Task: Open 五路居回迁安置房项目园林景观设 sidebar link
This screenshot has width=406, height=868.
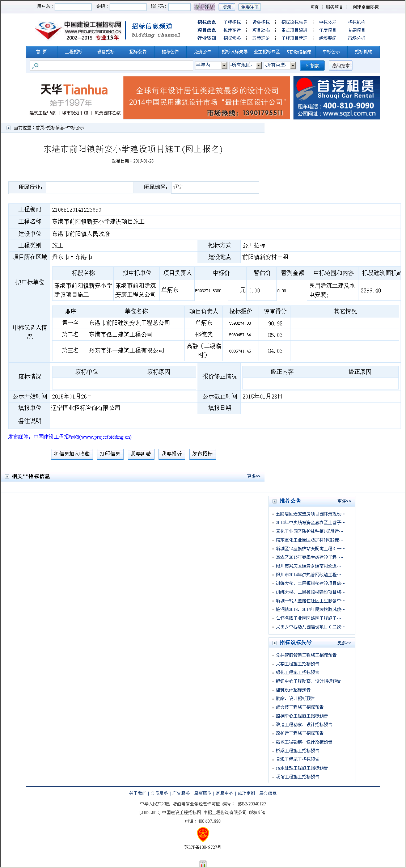Action: tap(311, 514)
